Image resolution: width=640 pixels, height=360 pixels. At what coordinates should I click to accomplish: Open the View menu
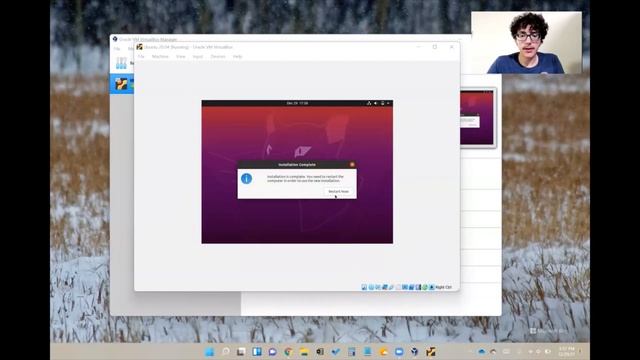click(x=180, y=56)
